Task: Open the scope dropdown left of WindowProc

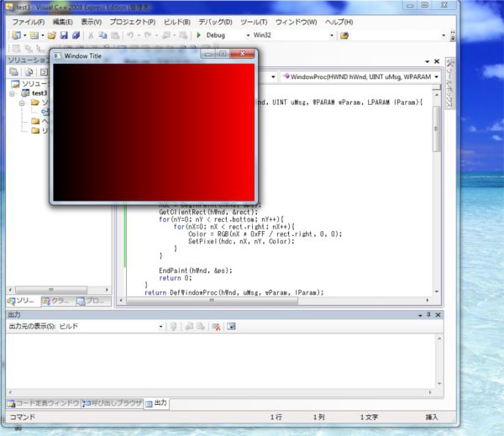Action: [x=273, y=76]
